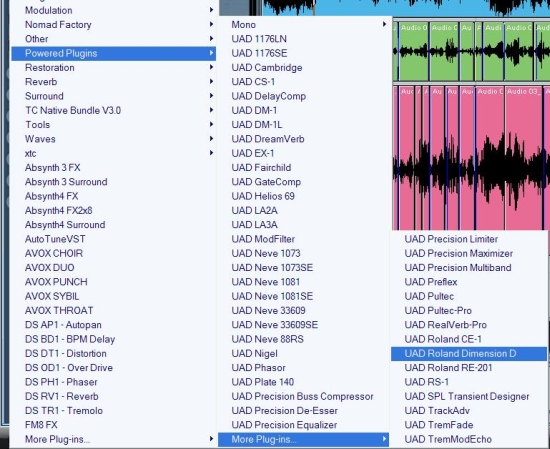Insert UAD Precision Buss Compressor
550x449 pixels.
(303, 396)
